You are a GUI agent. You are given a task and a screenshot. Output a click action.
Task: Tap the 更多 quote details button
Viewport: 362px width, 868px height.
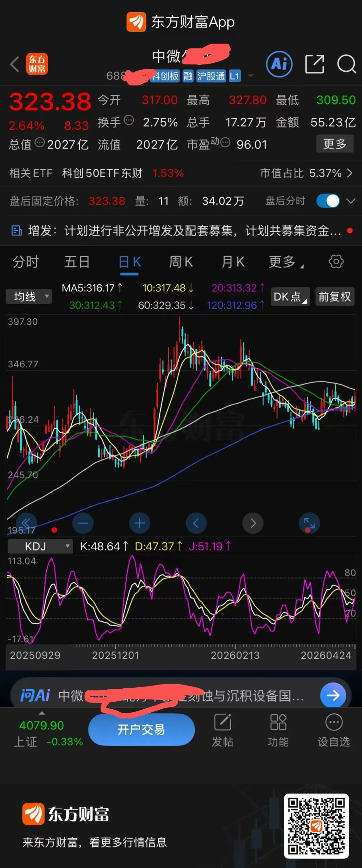pos(335,144)
